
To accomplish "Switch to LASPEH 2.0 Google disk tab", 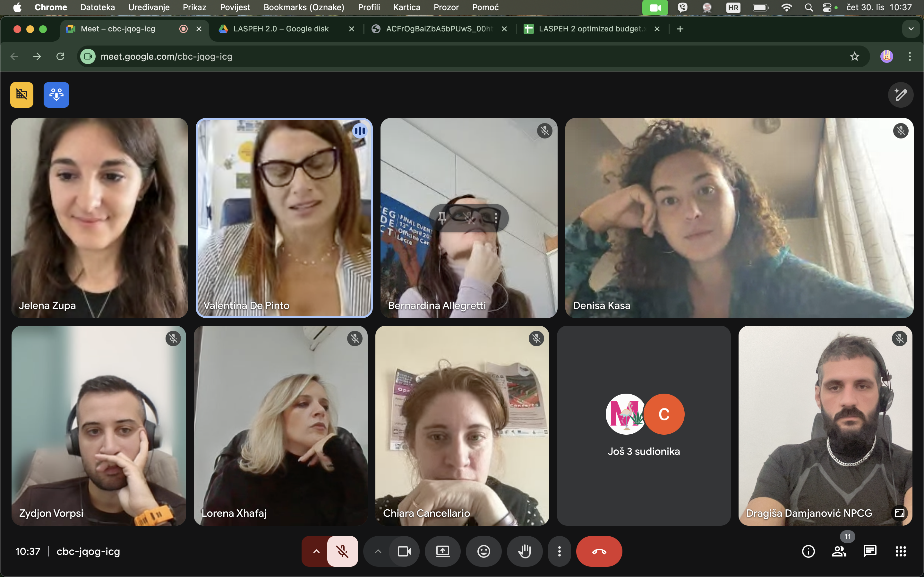I will (x=281, y=29).
